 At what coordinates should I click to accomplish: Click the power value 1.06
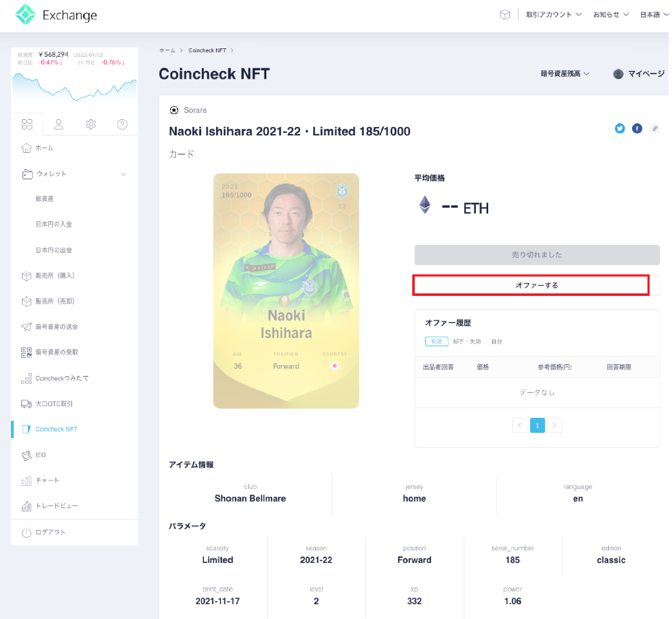point(513,602)
